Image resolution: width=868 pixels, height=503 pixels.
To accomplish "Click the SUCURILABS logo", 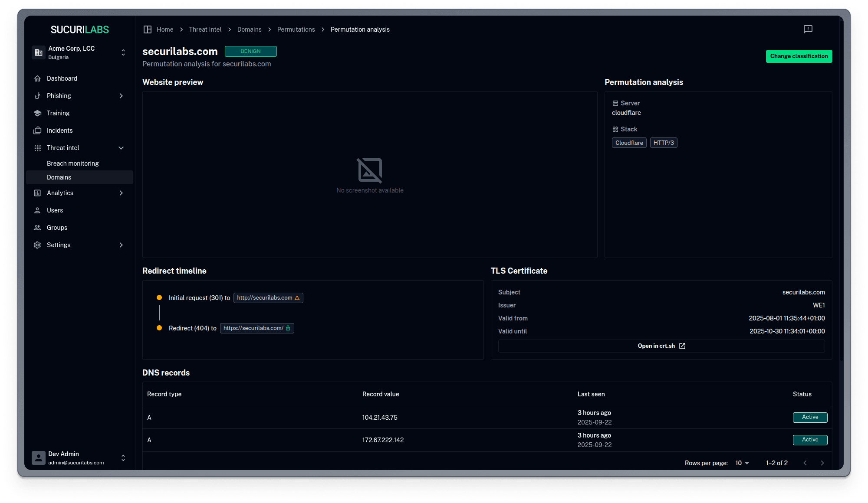I will [80, 29].
